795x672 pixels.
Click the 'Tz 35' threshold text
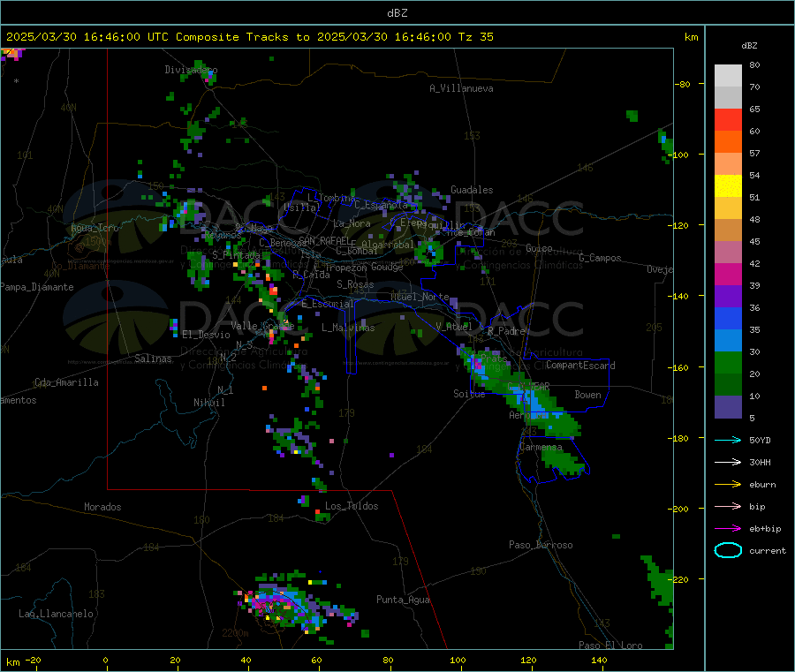tap(475, 37)
